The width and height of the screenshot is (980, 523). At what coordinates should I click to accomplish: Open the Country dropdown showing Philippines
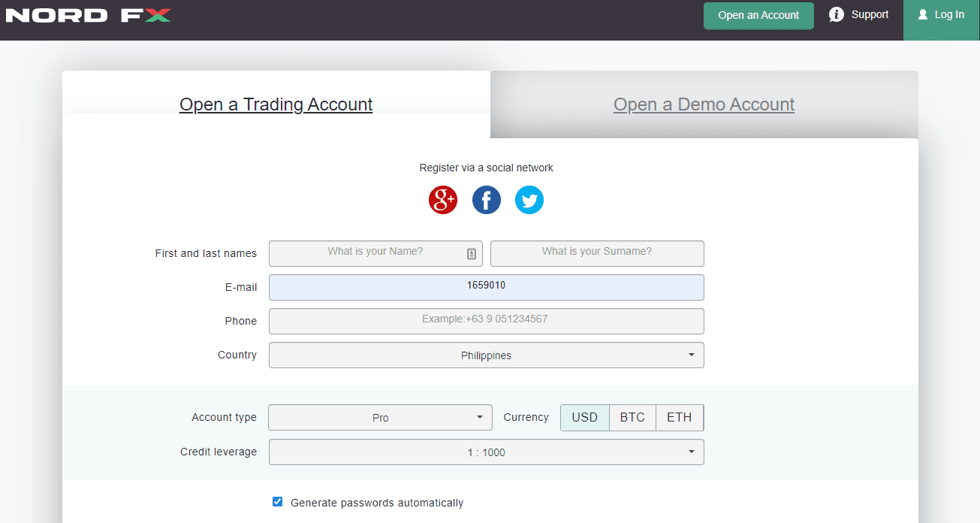click(x=487, y=355)
